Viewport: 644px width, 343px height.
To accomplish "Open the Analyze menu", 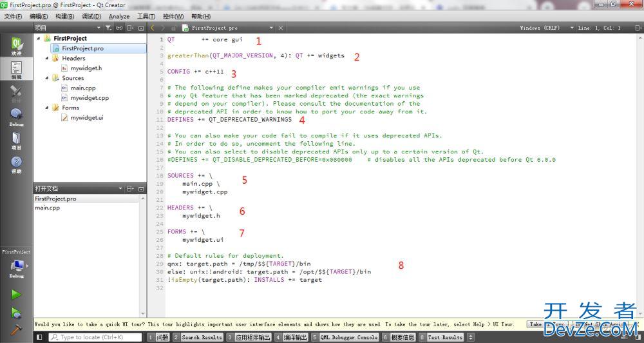I will [119, 17].
